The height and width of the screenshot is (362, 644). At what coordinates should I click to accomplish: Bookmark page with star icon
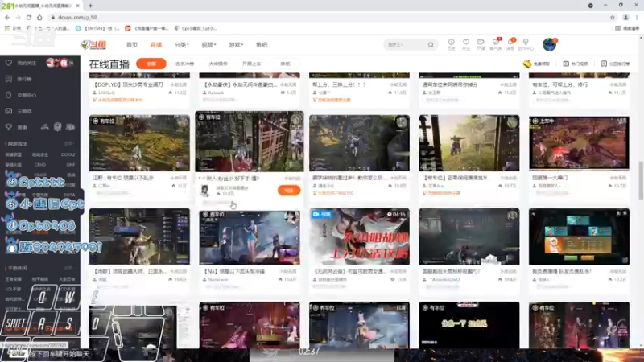613,17
